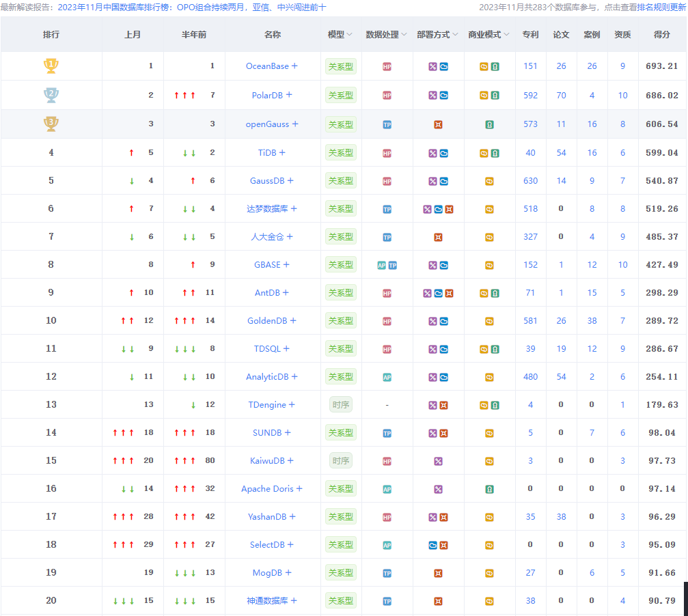Open the 达梦数据库 link
The image size is (688, 616).
click(x=267, y=209)
